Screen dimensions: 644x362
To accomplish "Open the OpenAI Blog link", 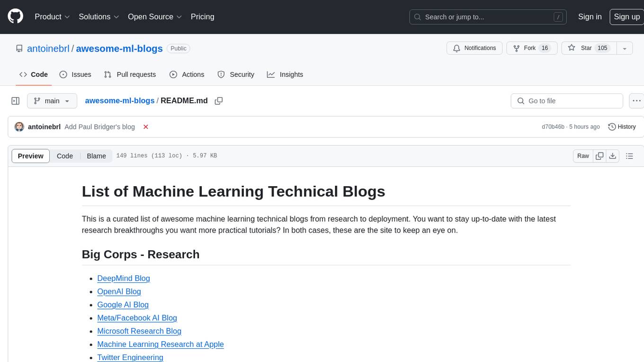I will (119, 291).
